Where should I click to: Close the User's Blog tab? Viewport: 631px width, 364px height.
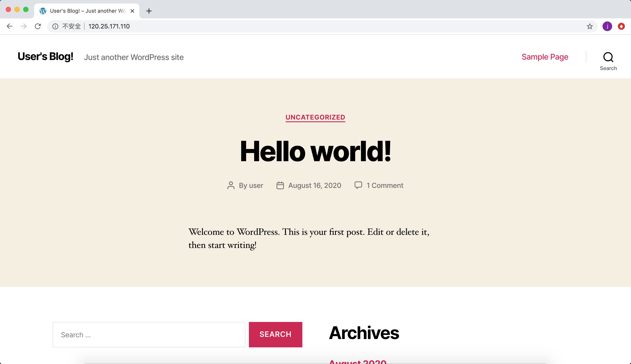pos(133,11)
